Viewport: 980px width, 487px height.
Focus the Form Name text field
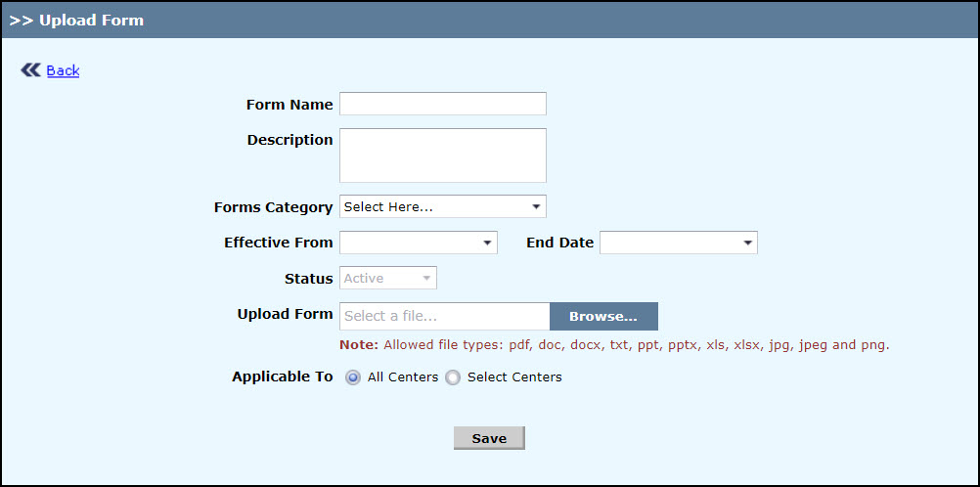[x=442, y=104]
